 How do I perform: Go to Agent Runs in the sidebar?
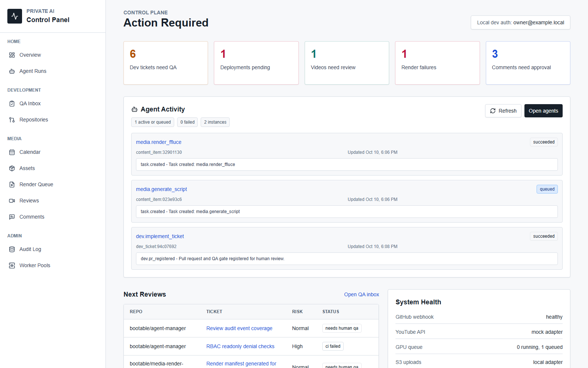pyautogui.click(x=53, y=71)
